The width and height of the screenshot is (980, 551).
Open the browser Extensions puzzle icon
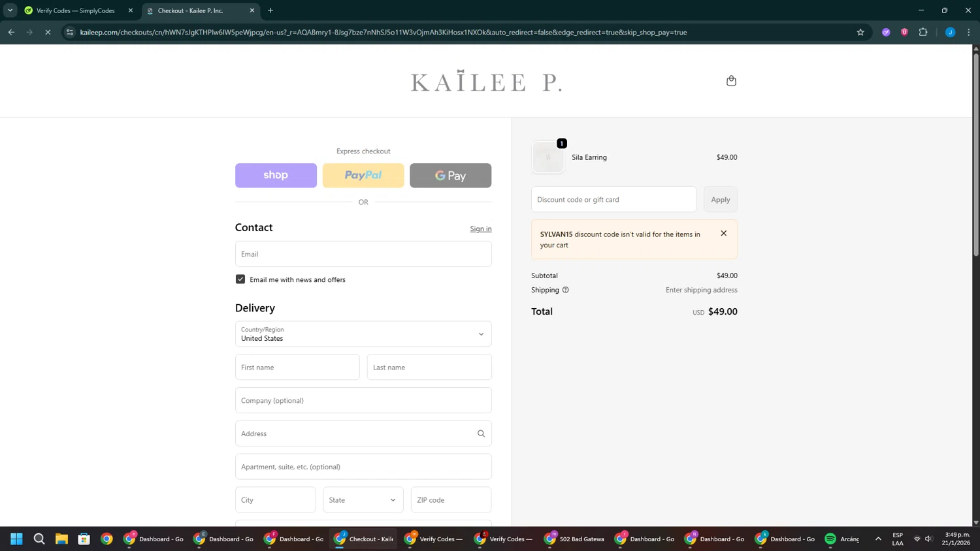click(923, 32)
